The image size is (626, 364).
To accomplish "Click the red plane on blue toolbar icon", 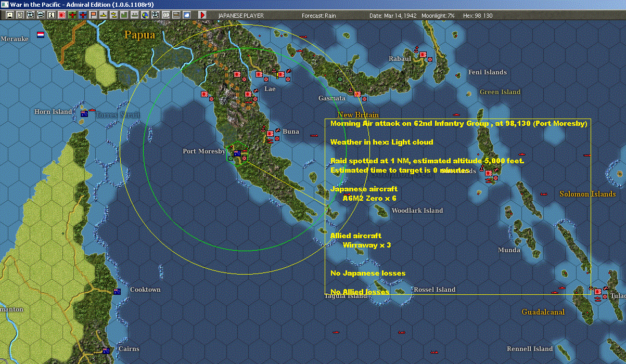I will tap(83, 15).
